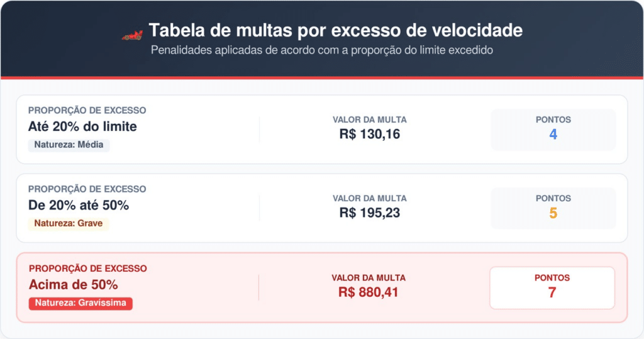The height and width of the screenshot is (339, 644).
Task: Click the fine value R$ 880,41
Action: pos(369,292)
